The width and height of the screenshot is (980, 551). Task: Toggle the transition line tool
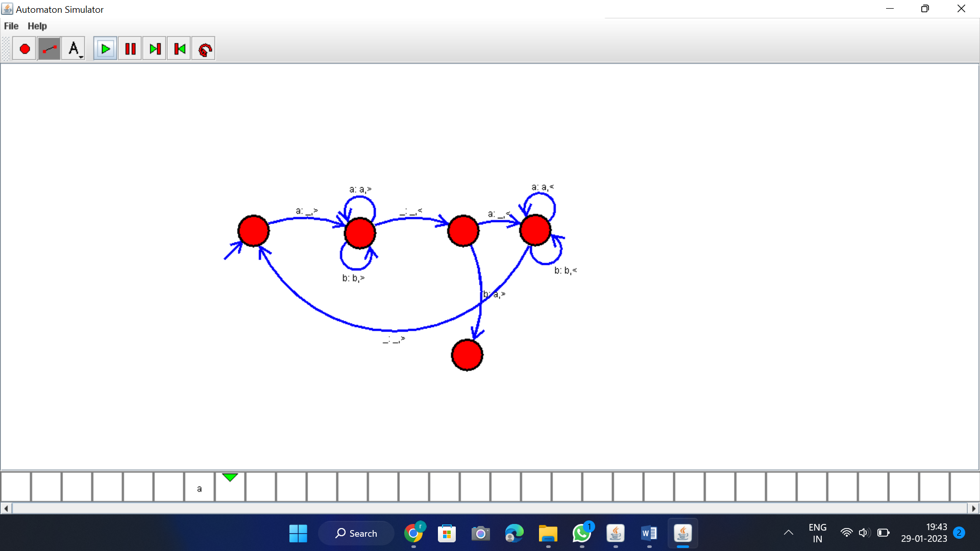tap(49, 49)
